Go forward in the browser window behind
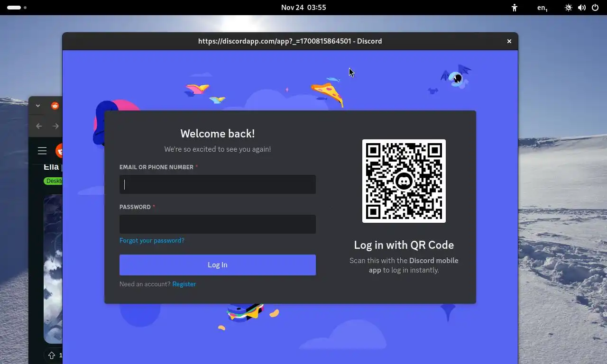 pyautogui.click(x=55, y=126)
